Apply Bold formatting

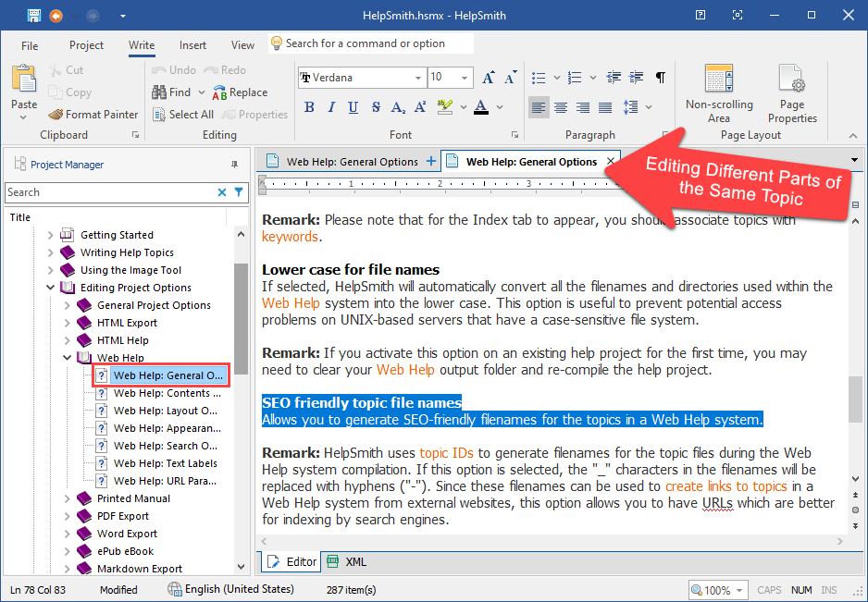[x=309, y=107]
